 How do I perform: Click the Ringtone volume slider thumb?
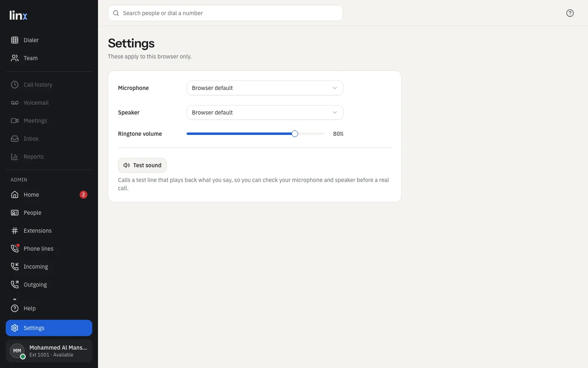pyautogui.click(x=295, y=134)
